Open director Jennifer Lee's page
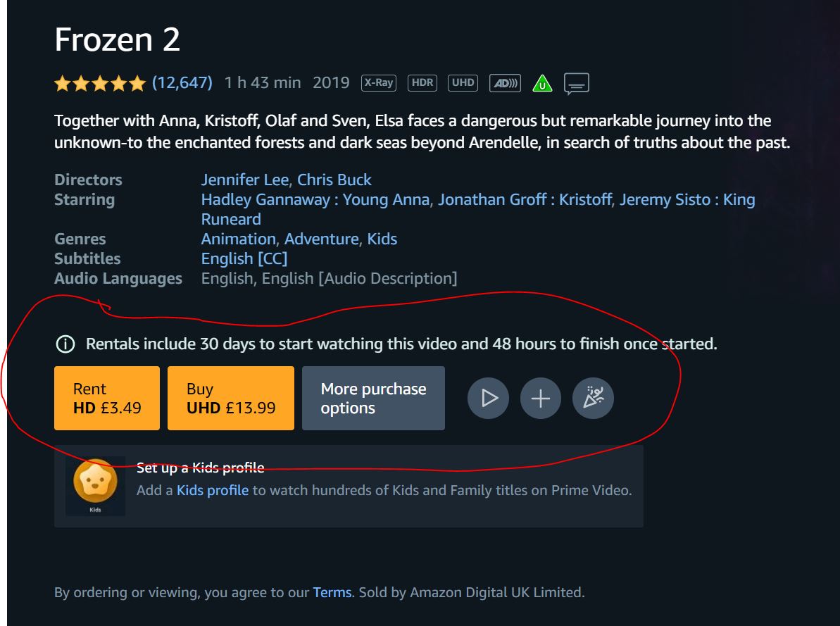The width and height of the screenshot is (840, 626). click(x=245, y=180)
